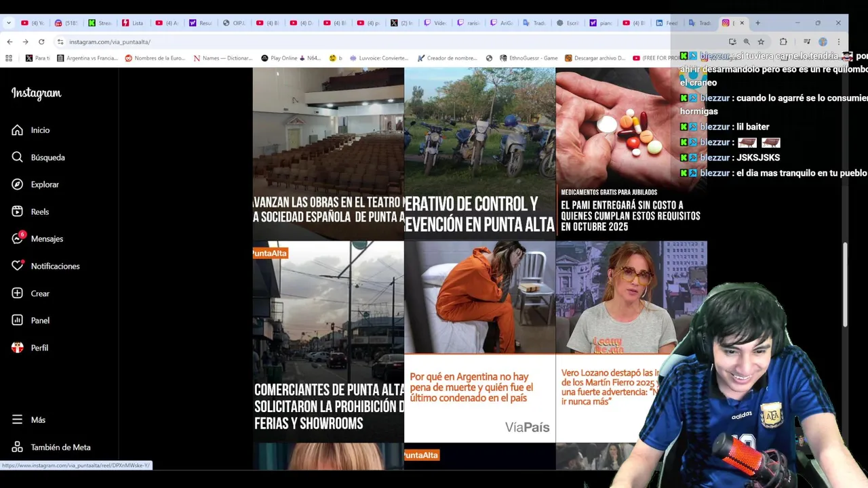Image resolution: width=868 pixels, height=488 pixels.
Task: Go back with browser back arrow
Action: tap(9, 41)
